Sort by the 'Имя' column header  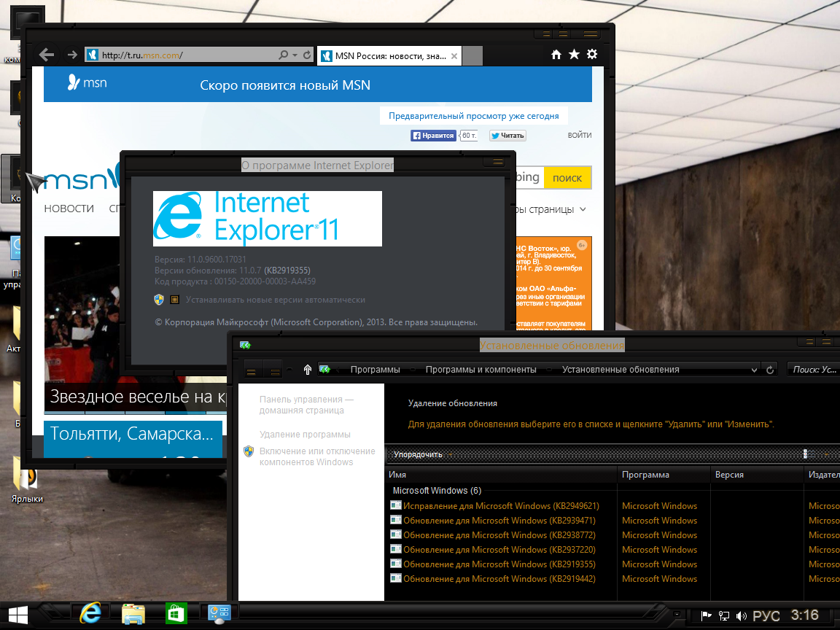501,475
